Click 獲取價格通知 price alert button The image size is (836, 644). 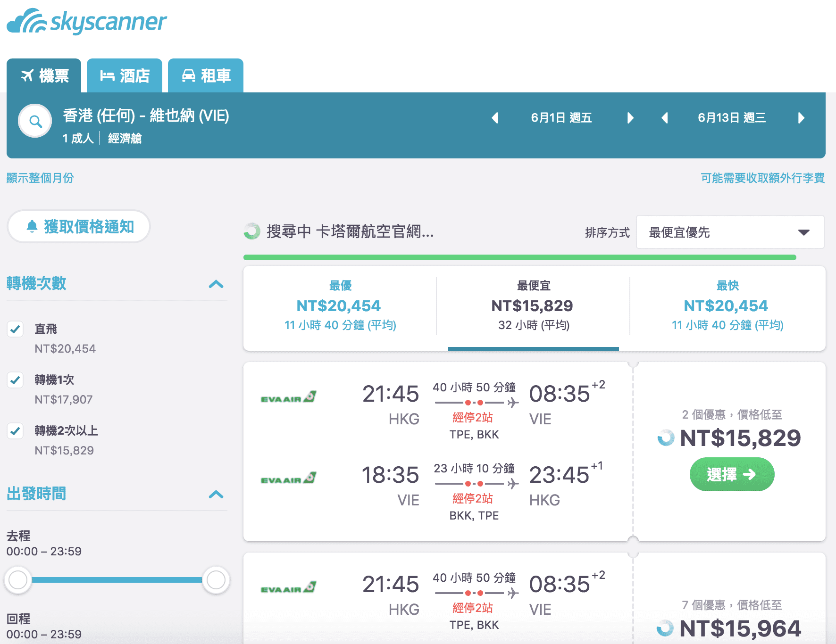pyautogui.click(x=79, y=226)
